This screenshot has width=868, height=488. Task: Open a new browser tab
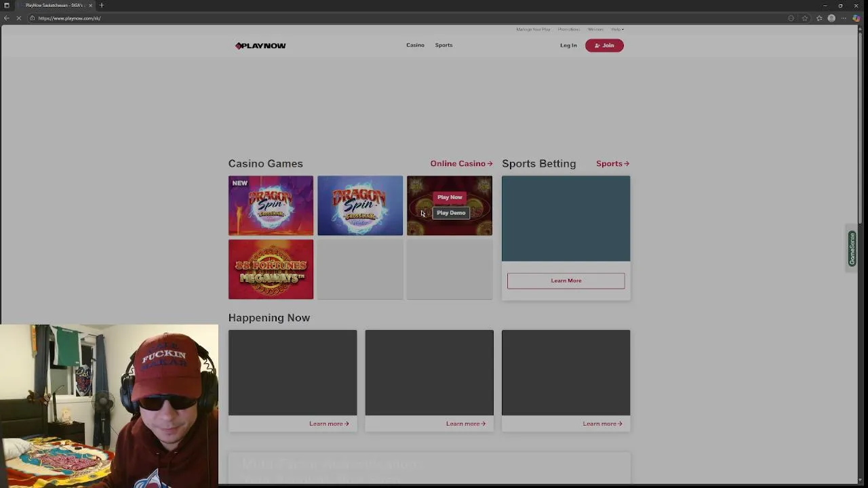(102, 5)
